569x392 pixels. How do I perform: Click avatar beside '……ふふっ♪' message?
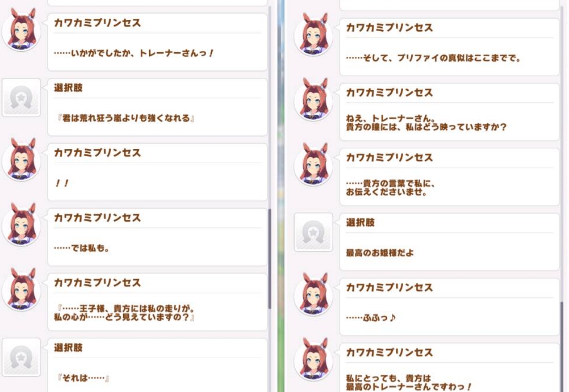313,296
